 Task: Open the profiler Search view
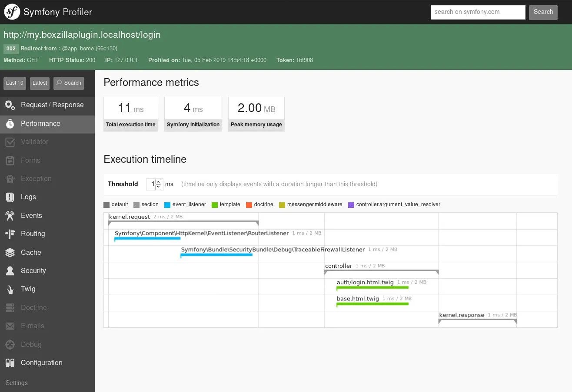(x=68, y=83)
